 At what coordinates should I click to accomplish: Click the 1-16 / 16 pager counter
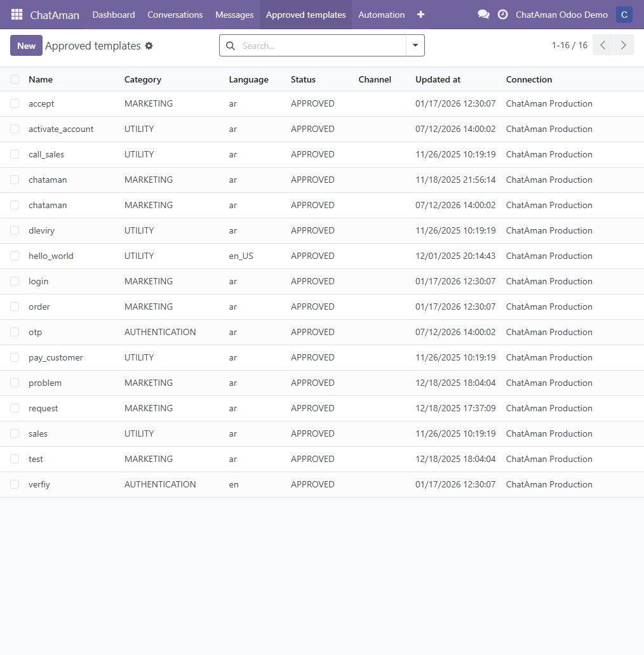[570, 45]
